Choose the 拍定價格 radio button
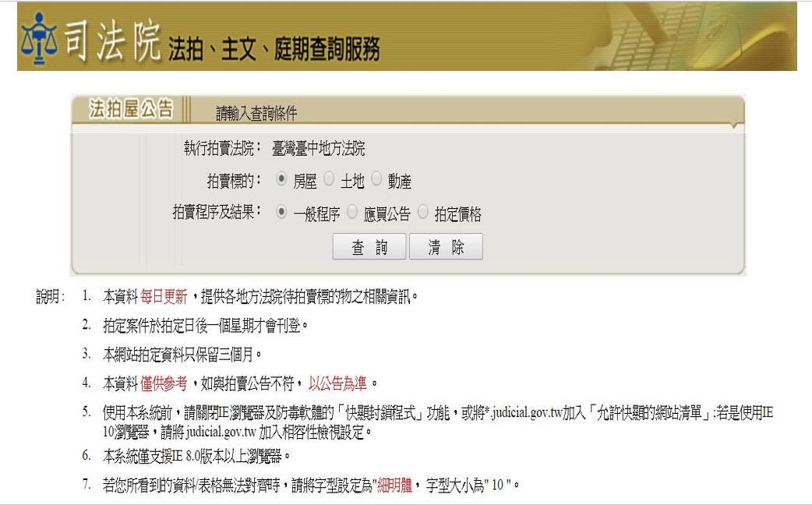Viewport: 812px width, 505px height. (423, 212)
